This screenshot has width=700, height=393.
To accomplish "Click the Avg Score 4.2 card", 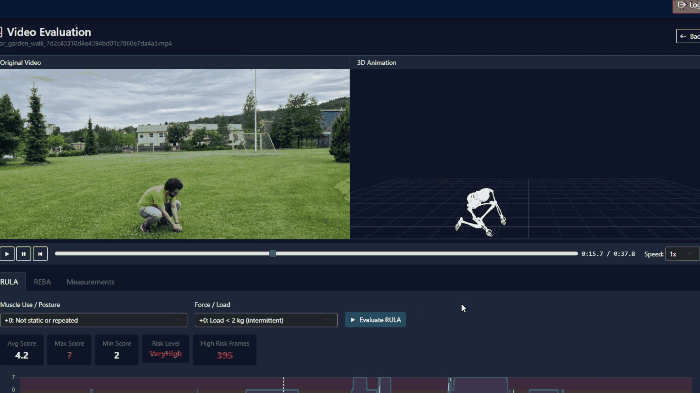I will (21, 350).
